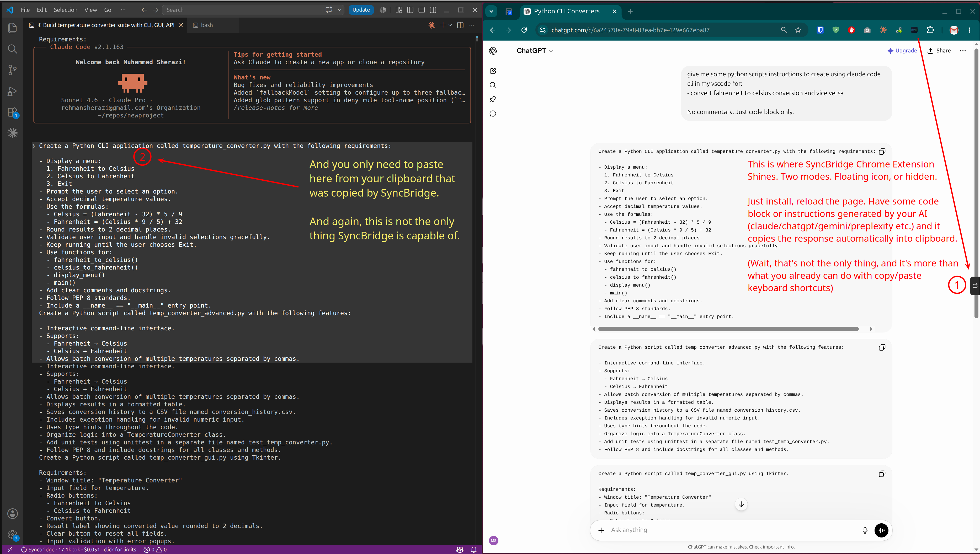Click the ChatGPT page vertical scrollbar
The height and width of the screenshot is (554, 980).
pos(976,183)
